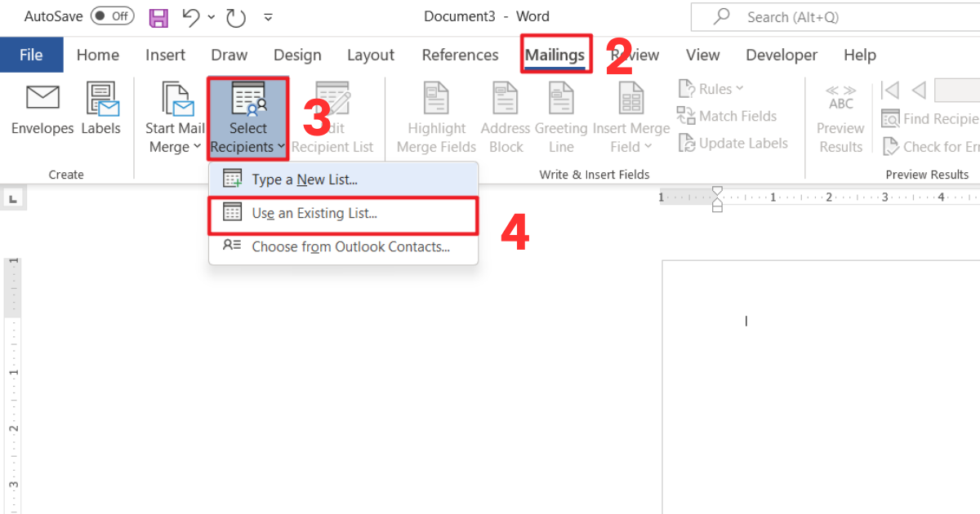This screenshot has width=980, height=514.
Task: Click the Find Recipient button
Action: (x=930, y=119)
